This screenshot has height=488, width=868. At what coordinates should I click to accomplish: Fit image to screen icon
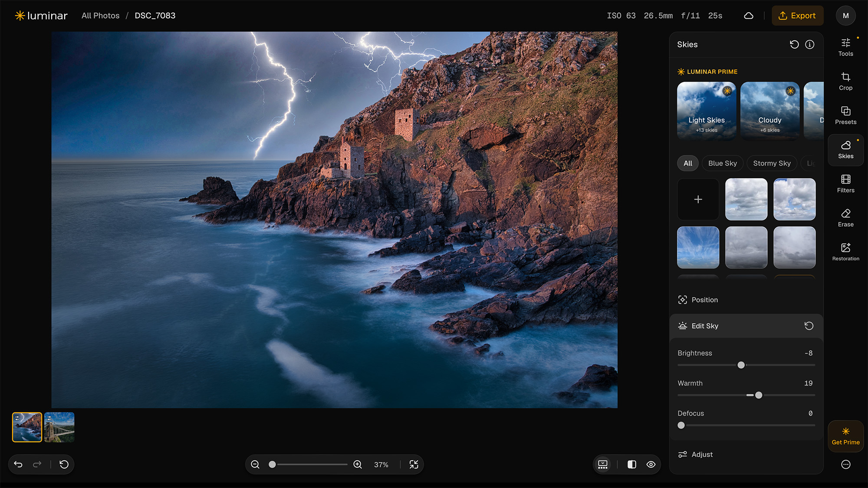[x=414, y=465]
